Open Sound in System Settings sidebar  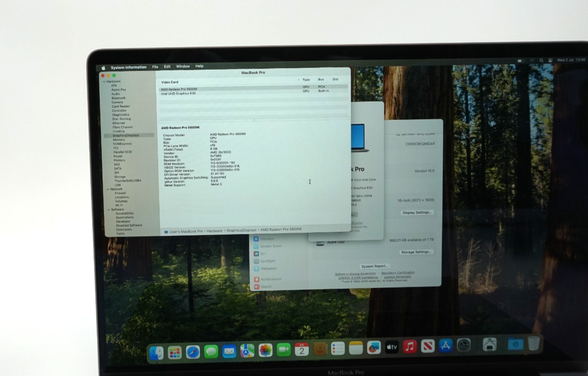click(x=263, y=286)
